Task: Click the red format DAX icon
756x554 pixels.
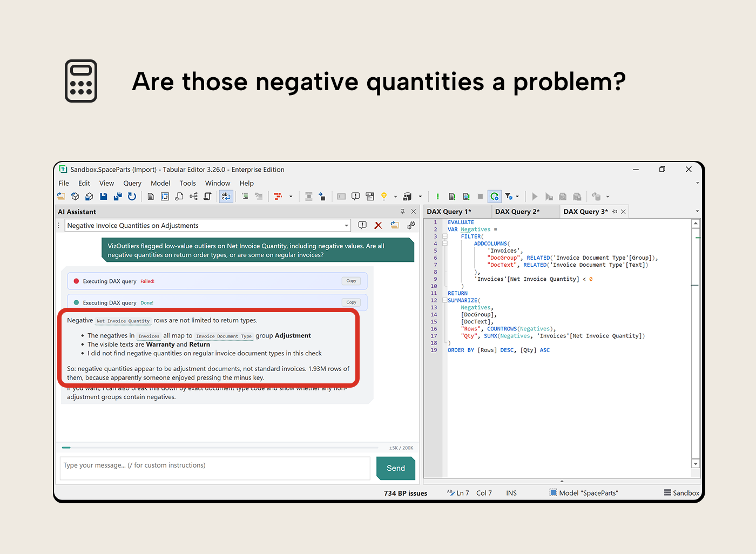Action: 278,197
